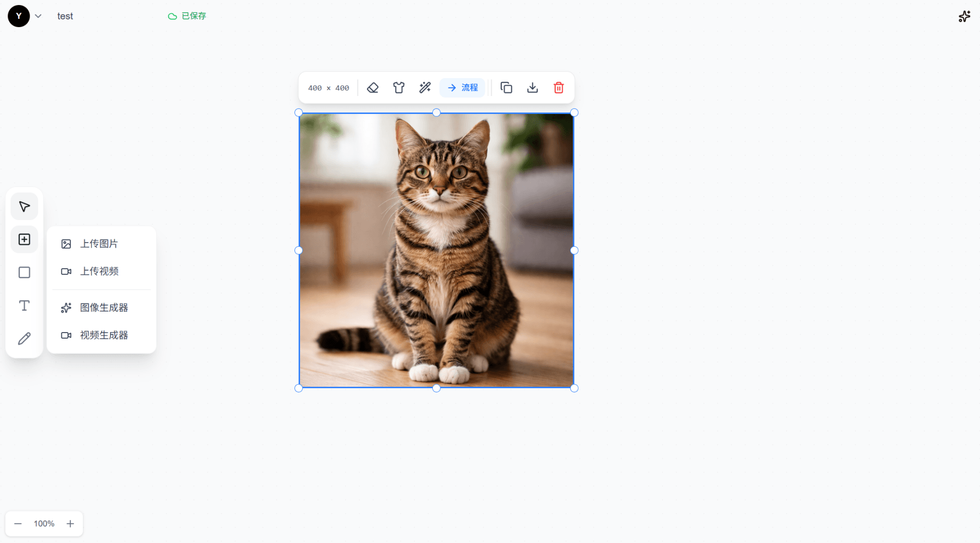Select the rectangle frame tool

24,272
